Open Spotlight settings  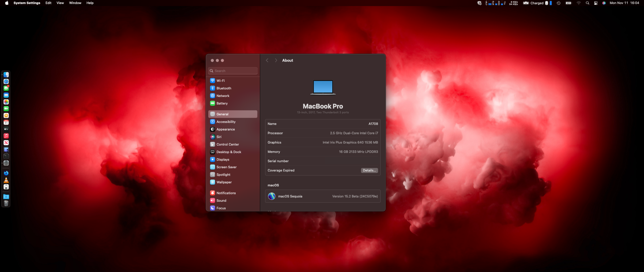[233, 175]
